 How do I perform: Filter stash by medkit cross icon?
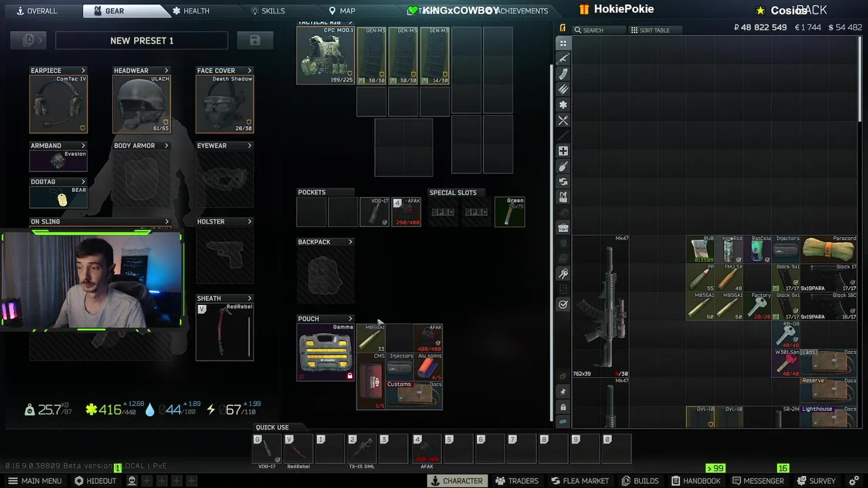click(x=563, y=151)
